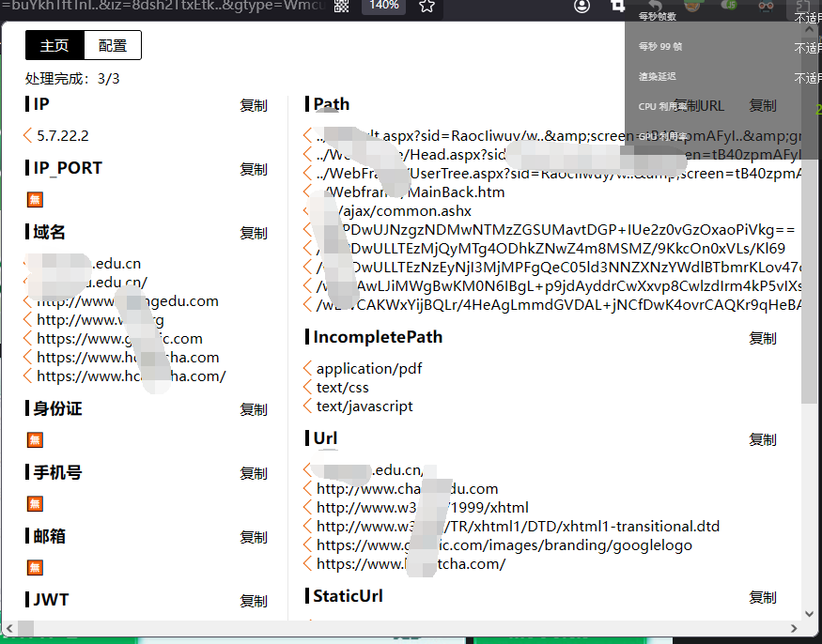
Task: Select the application/pdf entry
Action: point(369,368)
